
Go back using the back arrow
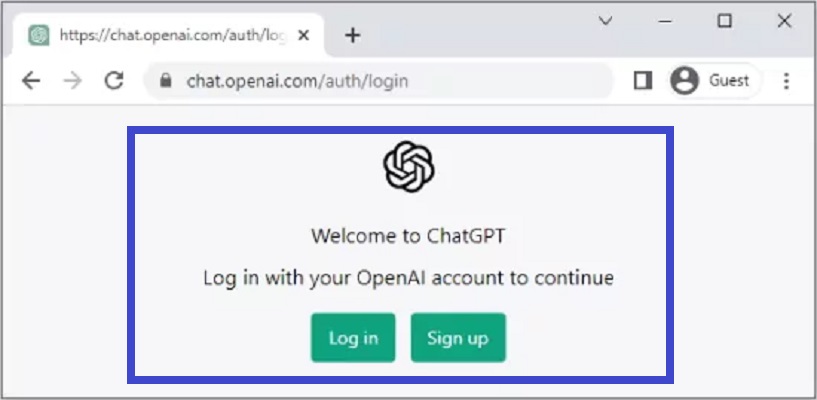pyautogui.click(x=31, y=81)
